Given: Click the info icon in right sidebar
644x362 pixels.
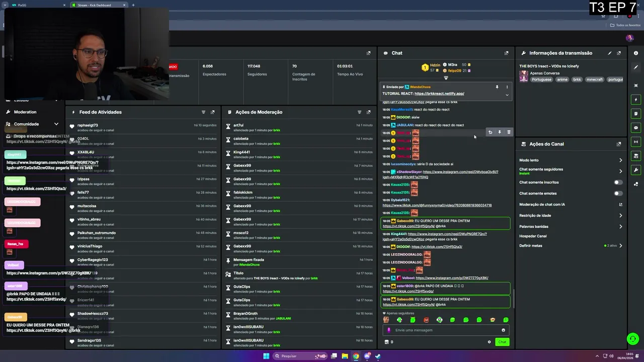Looking at the screenshot, I should 636,53.
